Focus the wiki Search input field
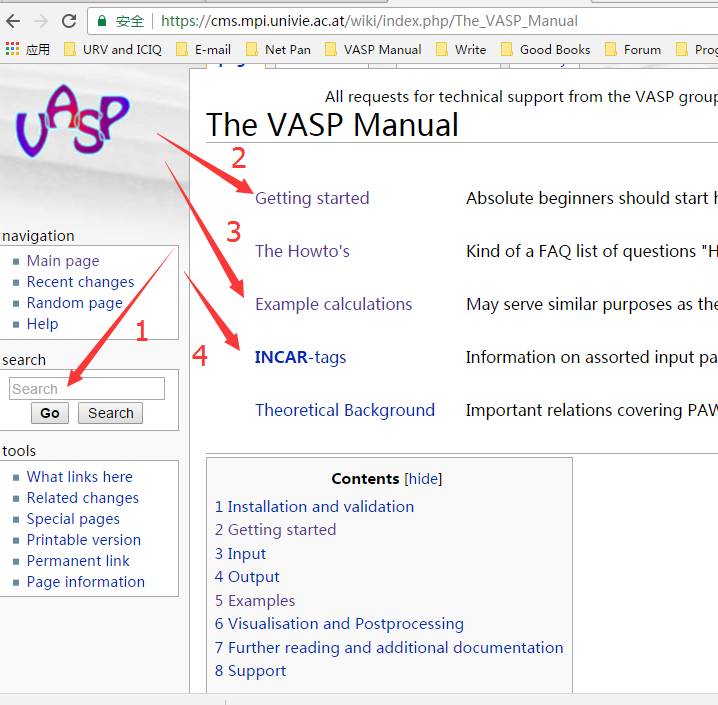The width and height of the screenshot is (718, 705). point(86,389)
